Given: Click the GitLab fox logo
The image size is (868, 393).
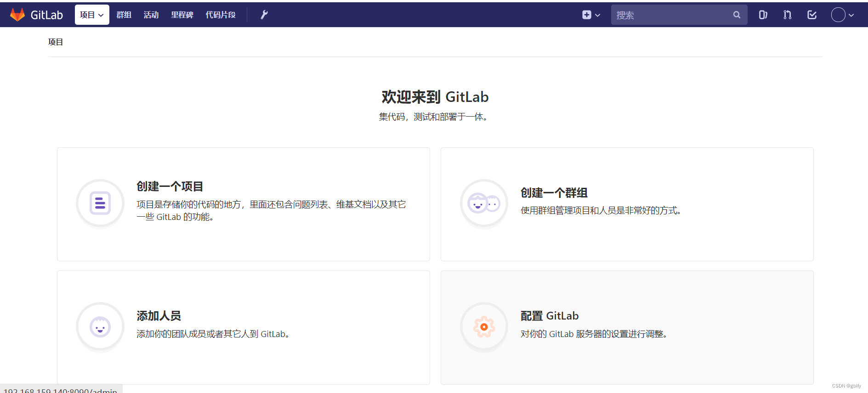Looking at the screenshot, I should [x=17, y=15].
